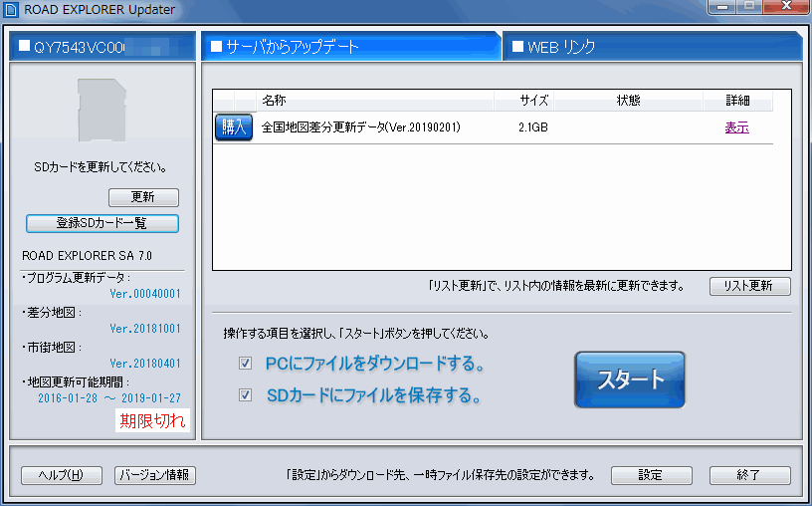Click the 2016-01-28 ～ 2019-01-27 period text
Viewport: 812px width, 506px height.
[109, 398]
